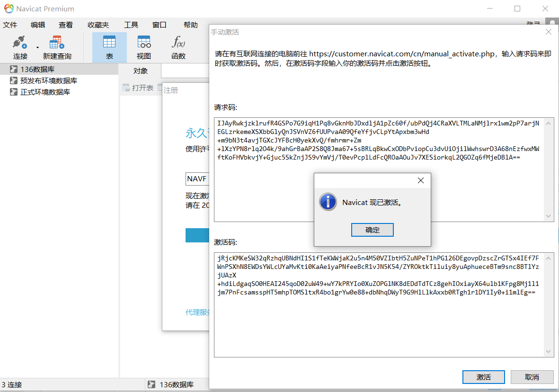
Task: Click the Navicat Premium logo in title bar
Action: [x=9, y=9]
